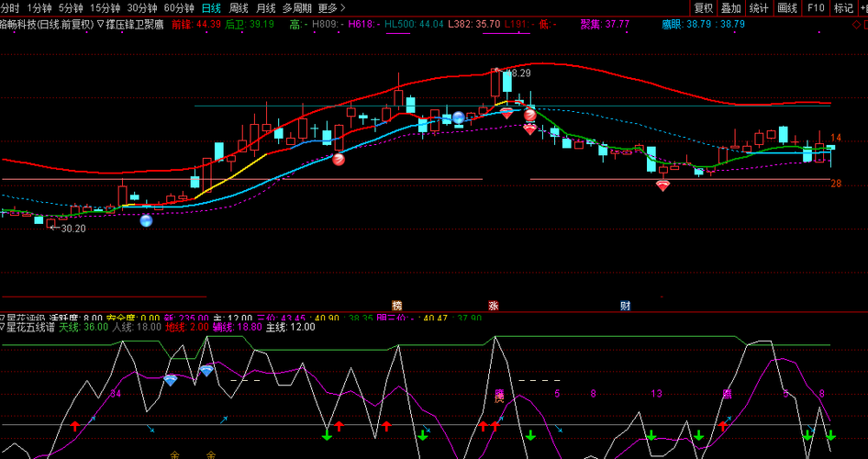868x459 pixels.
Task: Click the rightmost green down arrow
Action: 831,435
